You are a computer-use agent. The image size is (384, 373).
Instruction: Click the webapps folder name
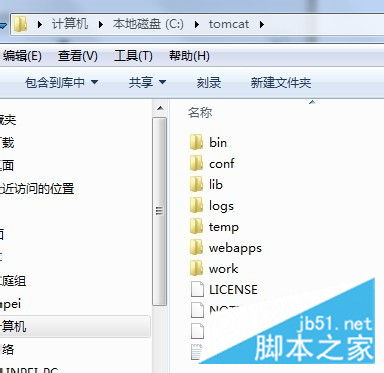(235, 248)
